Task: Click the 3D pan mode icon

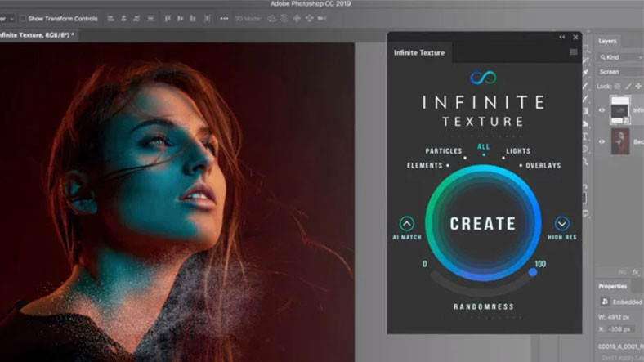Action: pos(297,19)
